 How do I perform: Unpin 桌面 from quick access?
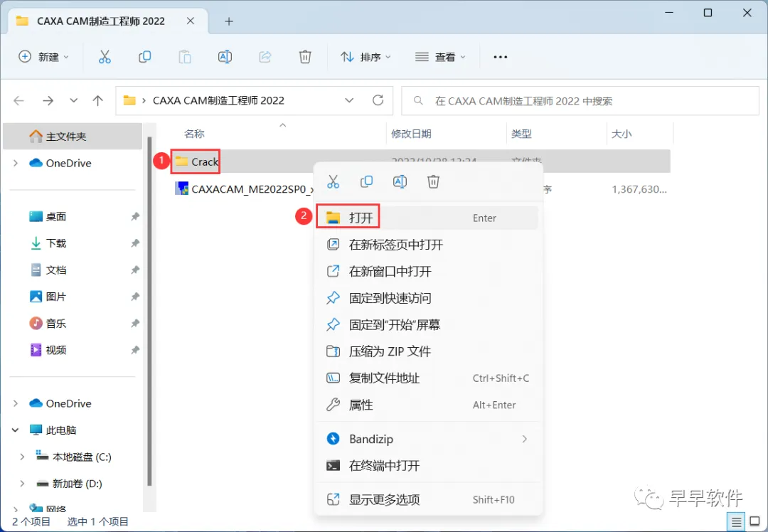pyautogui.click(x=135, y=216)
